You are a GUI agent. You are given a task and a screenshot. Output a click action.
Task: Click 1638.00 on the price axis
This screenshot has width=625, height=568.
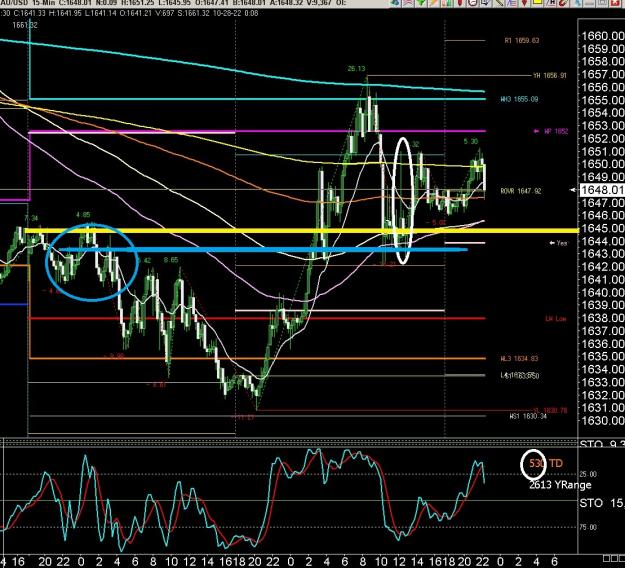602,318
